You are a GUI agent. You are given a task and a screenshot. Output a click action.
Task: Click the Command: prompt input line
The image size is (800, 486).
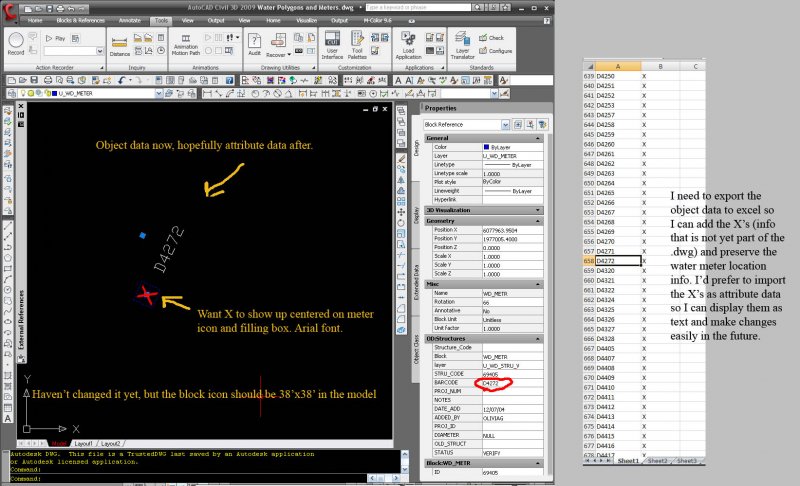pos(187,478)
